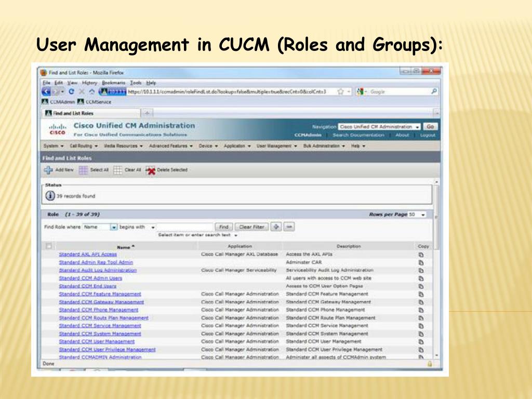Screen dimensions: 532x399
Task: Click the vertical scrollbar down arrow
Action: [x=436, y=355]
